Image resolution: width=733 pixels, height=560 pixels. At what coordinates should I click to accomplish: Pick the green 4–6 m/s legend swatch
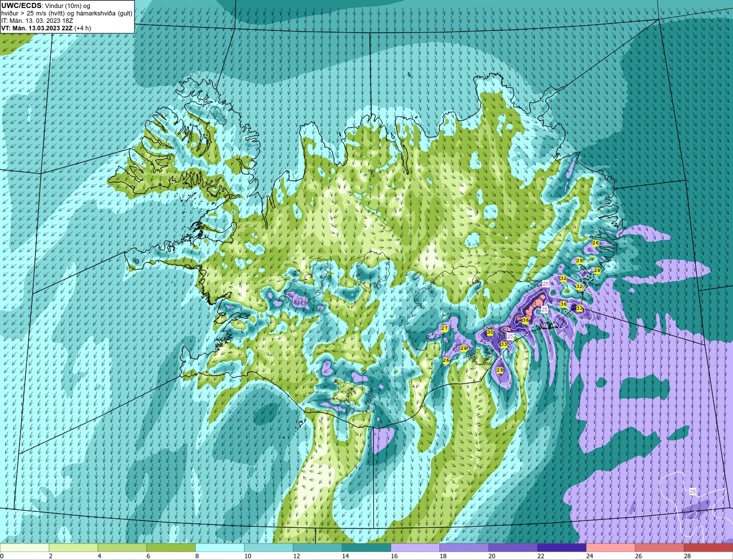click(x=122, y=547)
